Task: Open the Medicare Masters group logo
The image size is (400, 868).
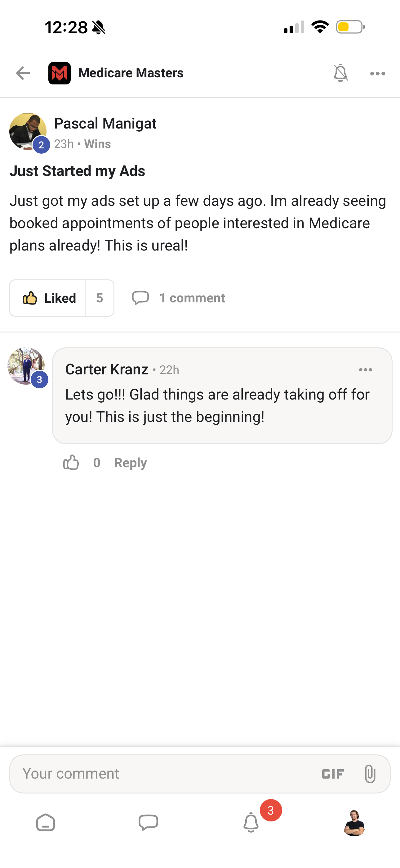Action: (60, 73)
